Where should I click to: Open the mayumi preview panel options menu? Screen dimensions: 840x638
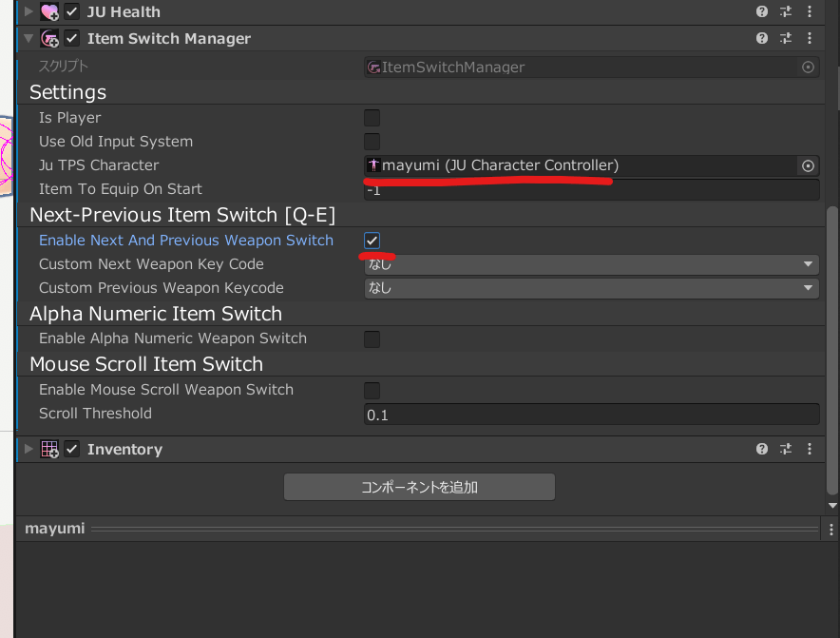pyautogui.click(x=831, y=529)
